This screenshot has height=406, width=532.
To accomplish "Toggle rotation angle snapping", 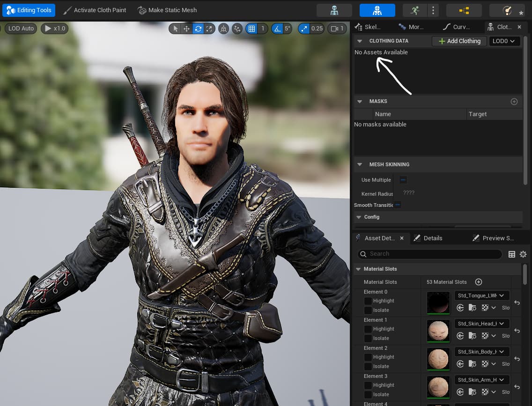I will tap(277, 29).
